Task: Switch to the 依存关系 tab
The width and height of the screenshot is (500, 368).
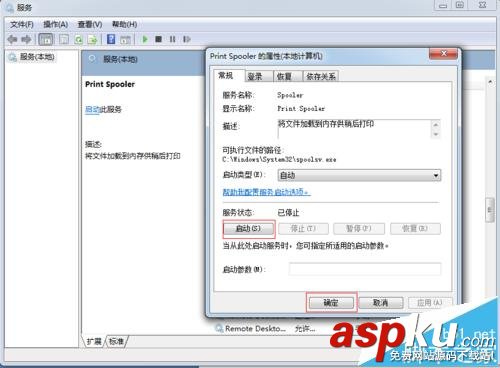Action: coord(321,76)
